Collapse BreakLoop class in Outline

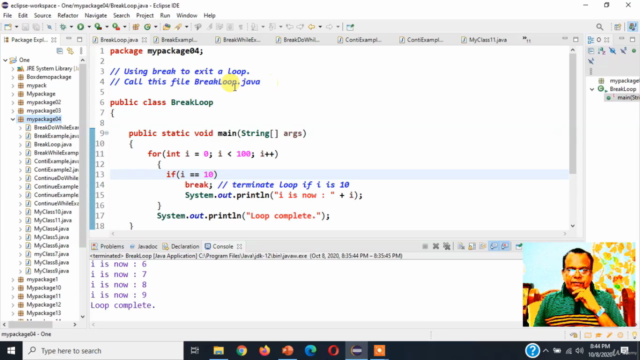(x=592, y=89)
